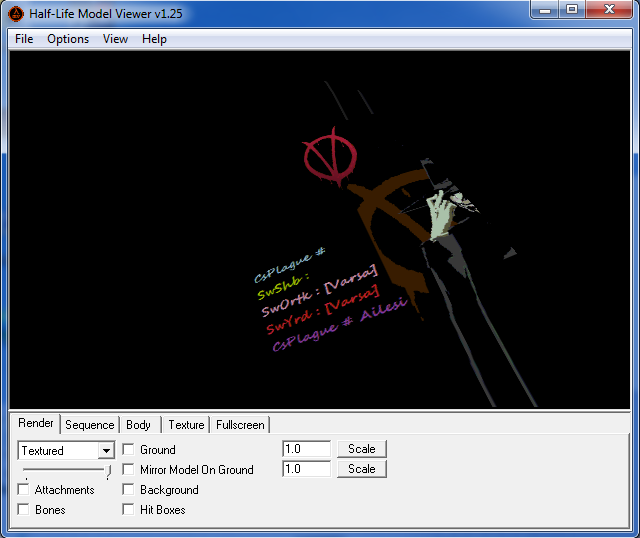Click the top Scale button

pyautogui.click(x=361, y=449)
